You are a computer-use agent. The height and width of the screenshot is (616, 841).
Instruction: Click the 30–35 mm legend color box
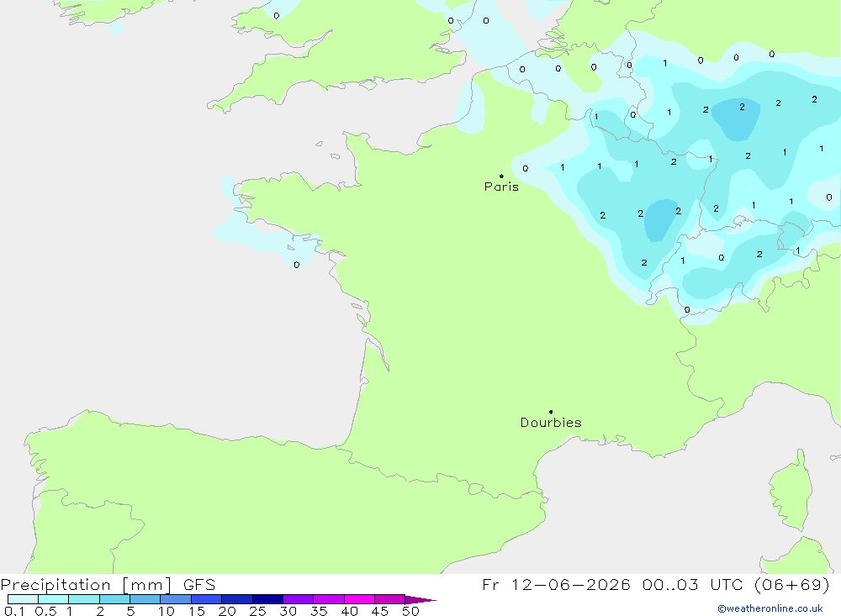pyautogui.click(x=299, y=599)
